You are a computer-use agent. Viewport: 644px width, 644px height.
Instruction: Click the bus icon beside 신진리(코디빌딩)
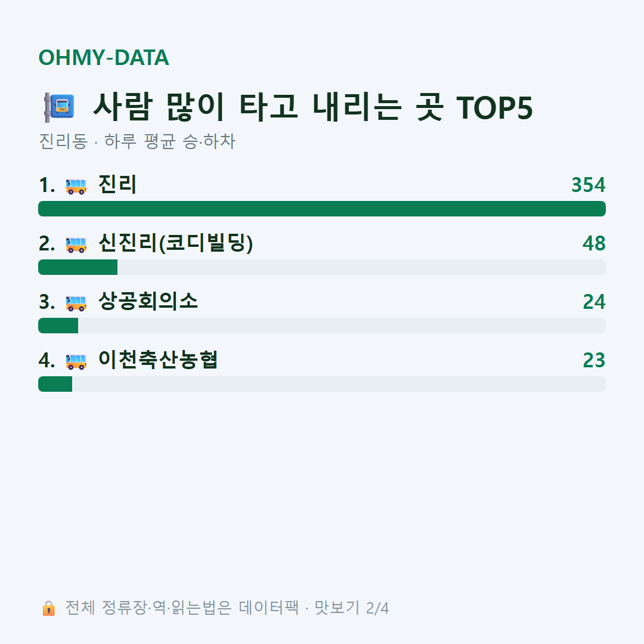pos(76,244)
